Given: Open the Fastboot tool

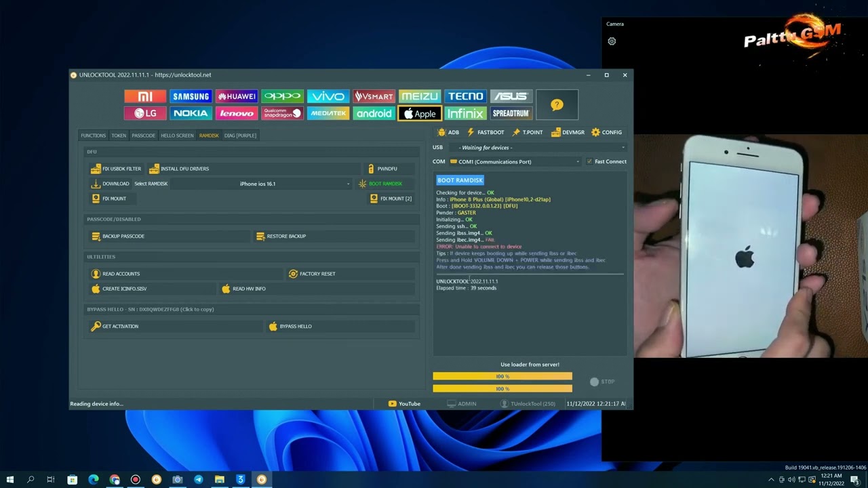Looking at the screenshot, I should 486,132.
